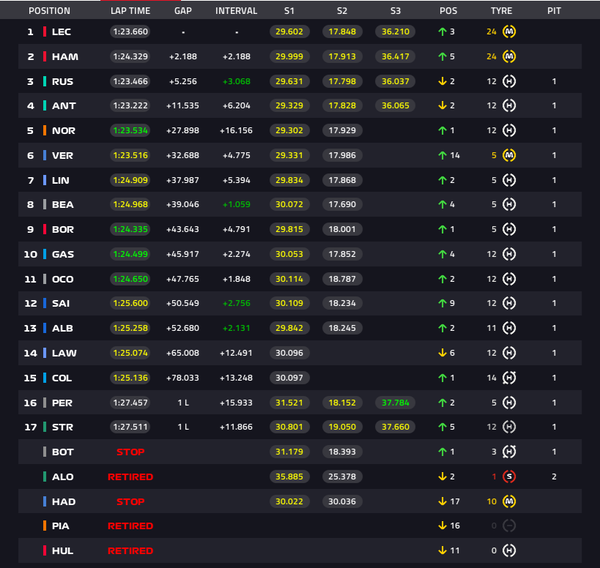Click the medium tyre icon for HAD
This screenshot has width=600, height=568.
[509, 501]
